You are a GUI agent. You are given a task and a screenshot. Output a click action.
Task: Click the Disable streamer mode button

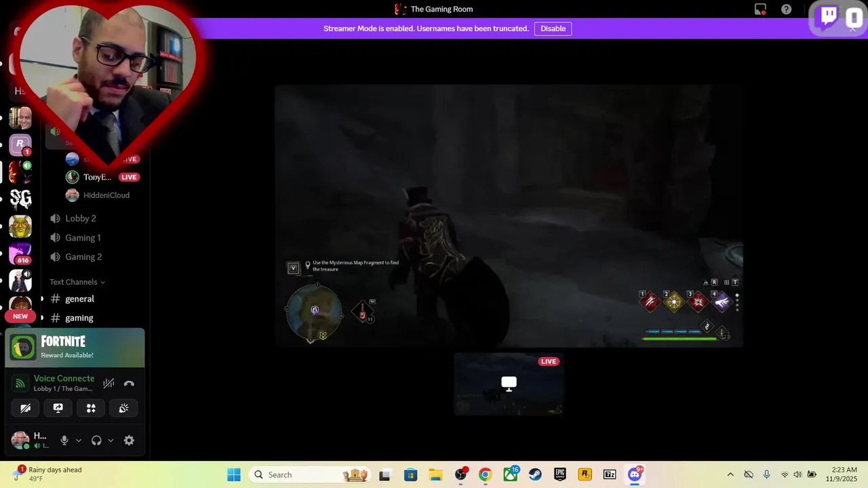(553, 28)
